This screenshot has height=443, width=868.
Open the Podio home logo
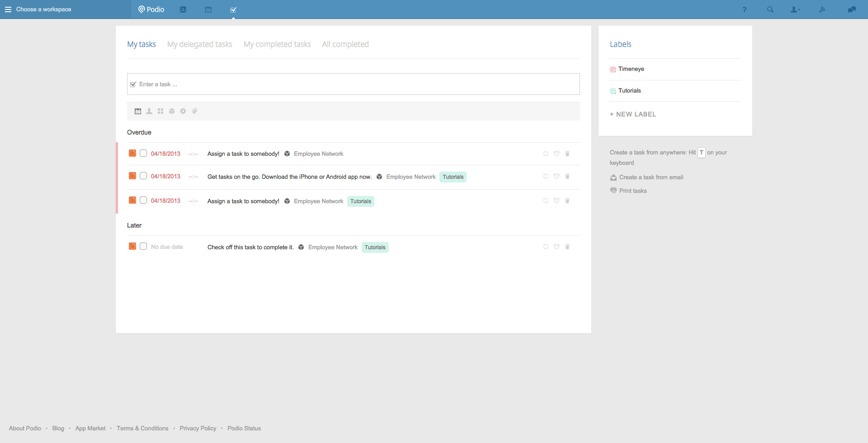click(x=151, y=9)
